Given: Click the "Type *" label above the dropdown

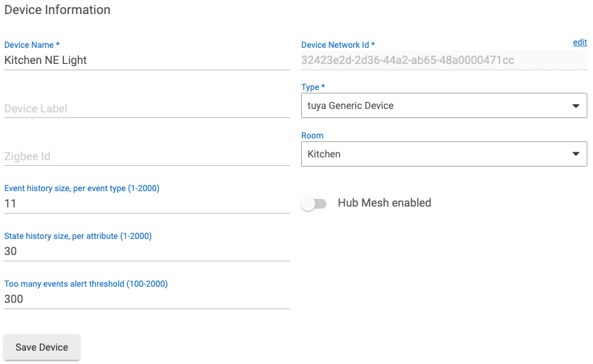Looking at the screenshot, I should point(313,87).
